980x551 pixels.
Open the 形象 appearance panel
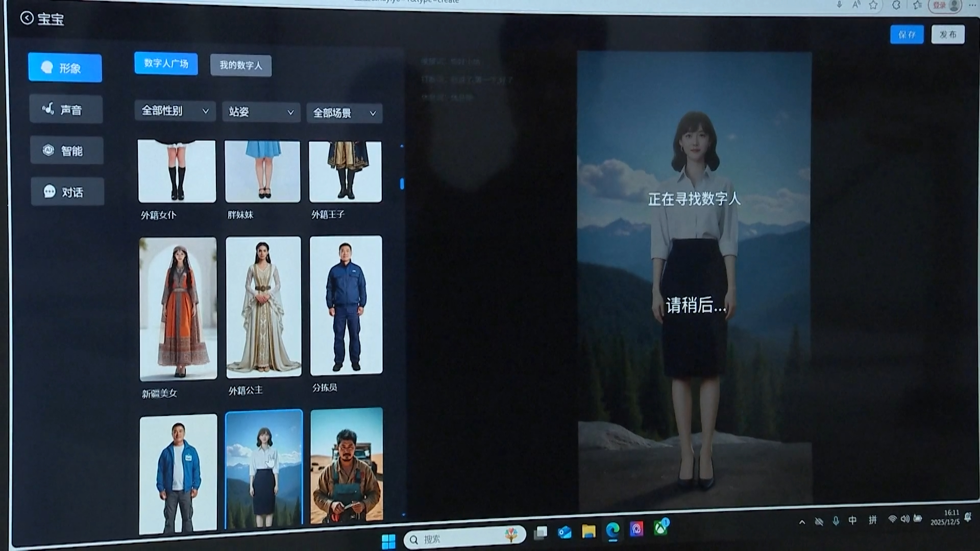point(65,68)
